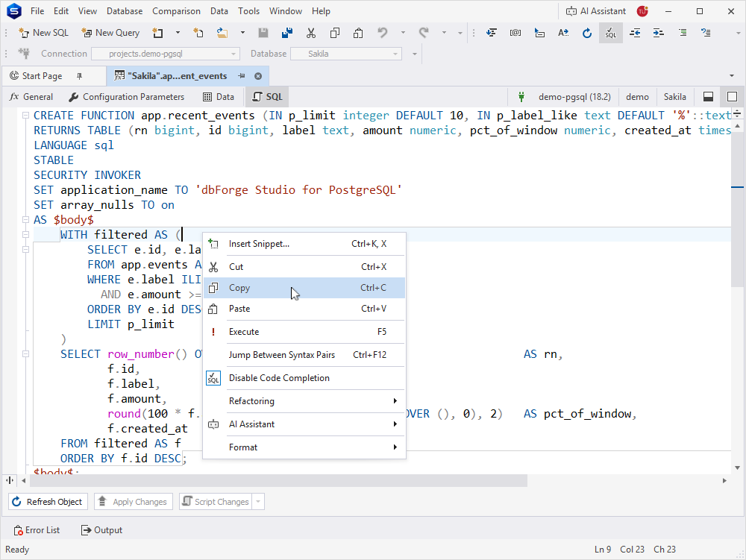Open the Connection dropdown projects.demo-pgsql
The height and width of the screenshot is (560, 746).
166,54
